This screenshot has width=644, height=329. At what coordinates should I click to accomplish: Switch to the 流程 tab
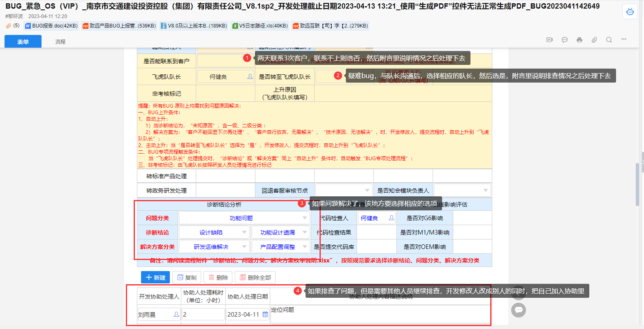click(60, 41)
